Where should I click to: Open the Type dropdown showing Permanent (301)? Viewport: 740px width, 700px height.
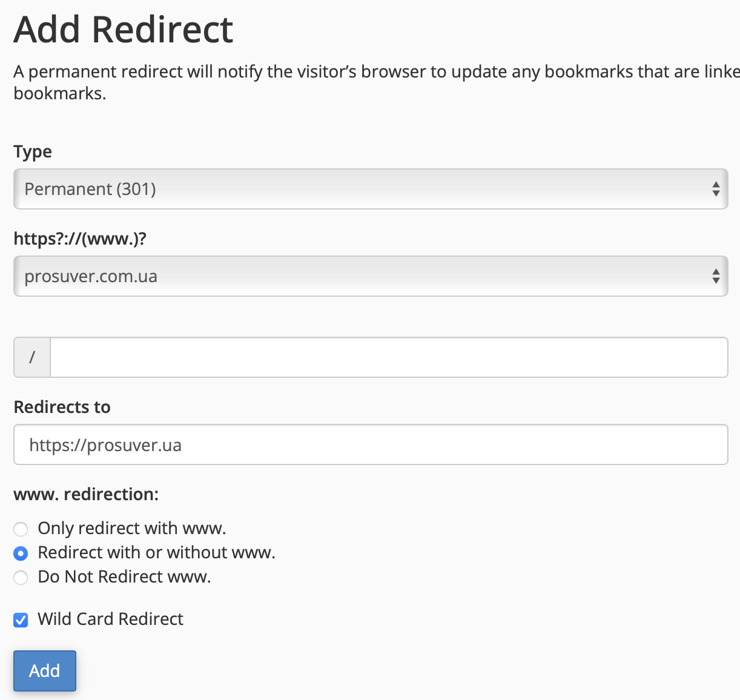click(370, 189)
